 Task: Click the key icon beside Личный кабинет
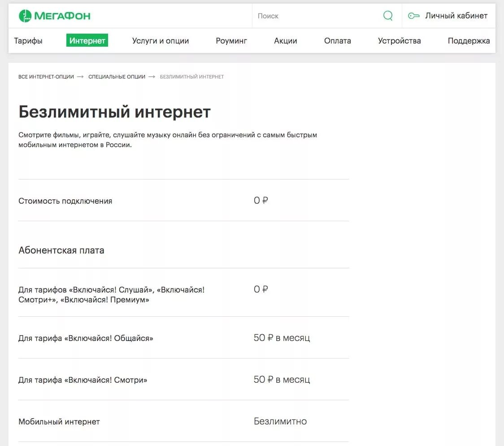414,16
